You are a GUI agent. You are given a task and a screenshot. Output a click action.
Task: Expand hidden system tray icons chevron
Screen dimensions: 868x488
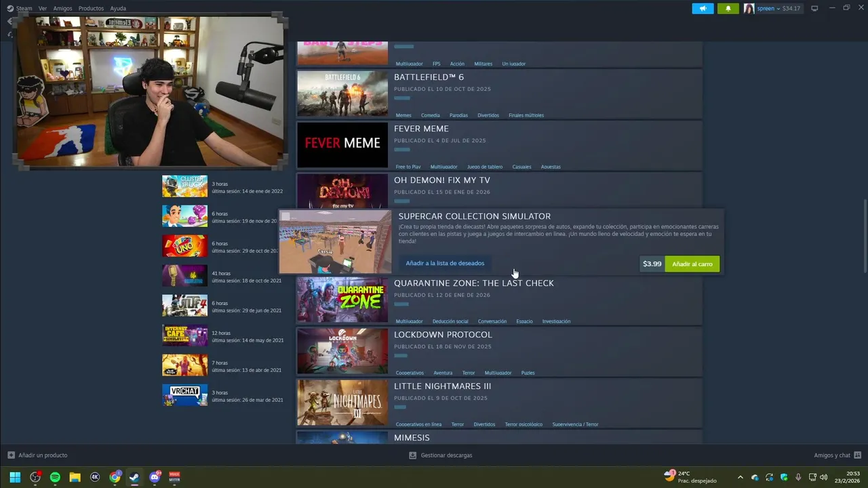pyautogui.click(x=740, y=477)
